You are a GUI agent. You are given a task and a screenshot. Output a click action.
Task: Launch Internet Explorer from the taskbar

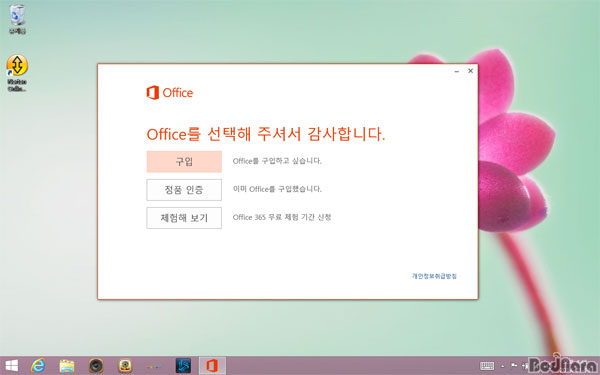pos(38,366)
